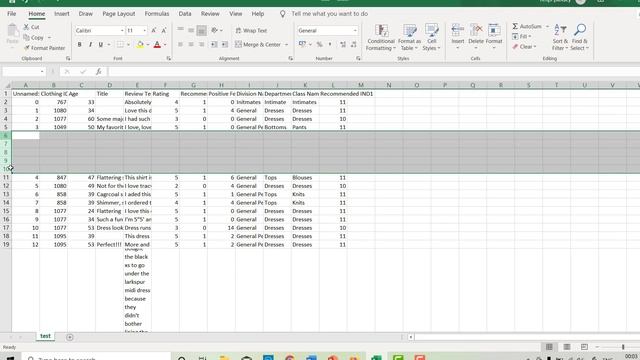640x360 pixels.
Task: Switch to the View tab
Action: click(x=236, y=13)
